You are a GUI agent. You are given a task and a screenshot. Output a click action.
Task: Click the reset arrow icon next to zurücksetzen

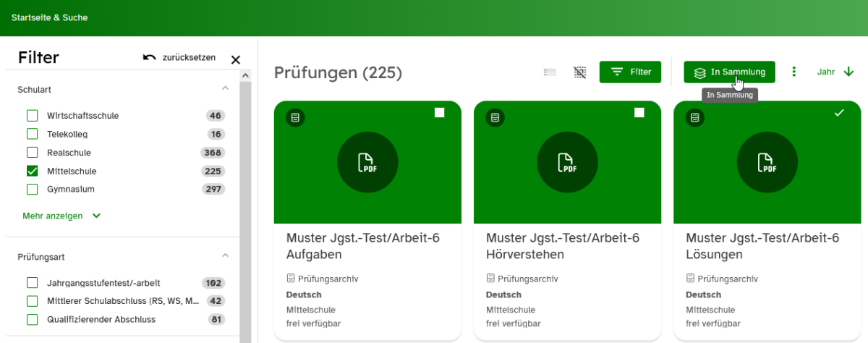(150, 58)
